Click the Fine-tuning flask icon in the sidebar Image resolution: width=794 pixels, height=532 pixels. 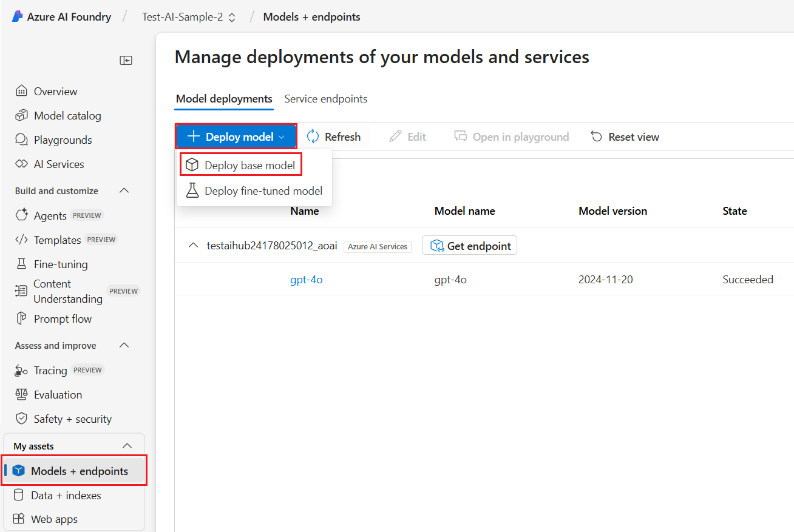[21, 264]
